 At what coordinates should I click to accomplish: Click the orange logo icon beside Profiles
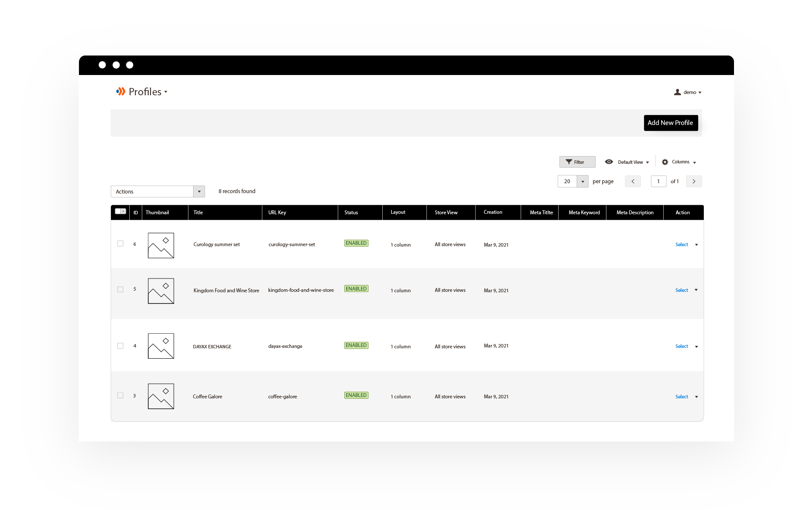[x=121, y=91]
